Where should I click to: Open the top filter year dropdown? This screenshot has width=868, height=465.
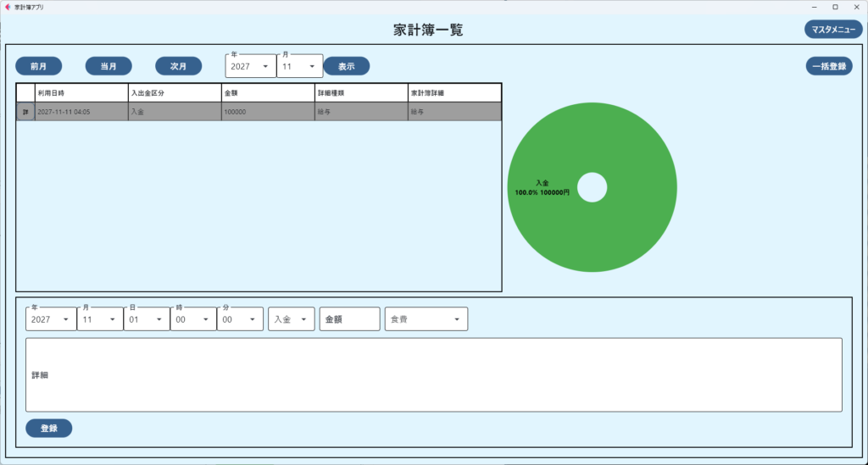(x=250, y=66)
